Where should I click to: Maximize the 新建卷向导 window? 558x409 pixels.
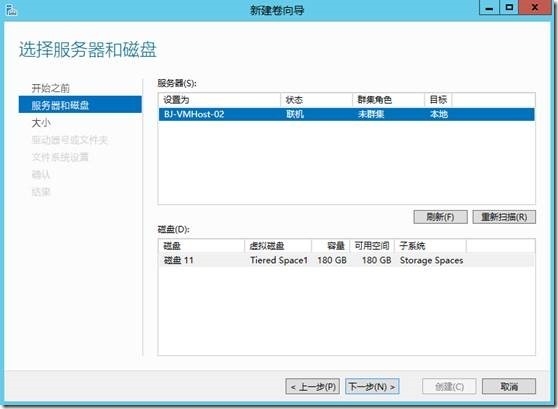click(509, 7)
